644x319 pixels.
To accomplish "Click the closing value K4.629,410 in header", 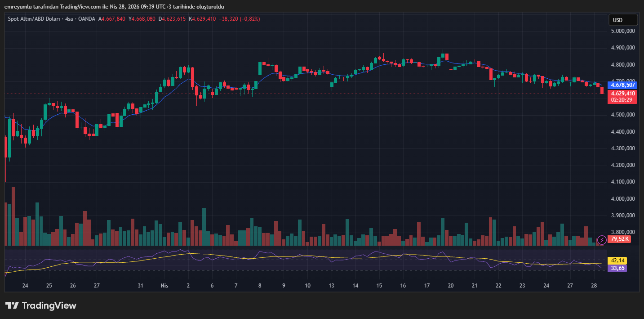I will click(x=202, y=19).
